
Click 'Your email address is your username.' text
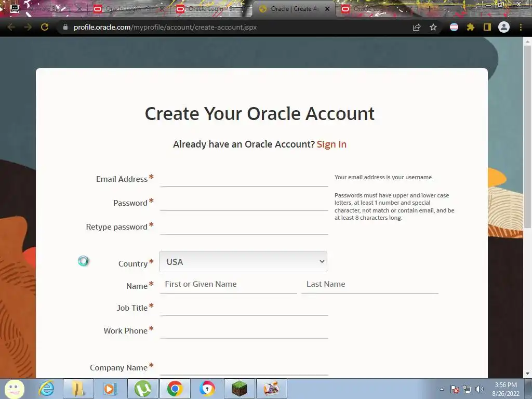pos(384,177)
